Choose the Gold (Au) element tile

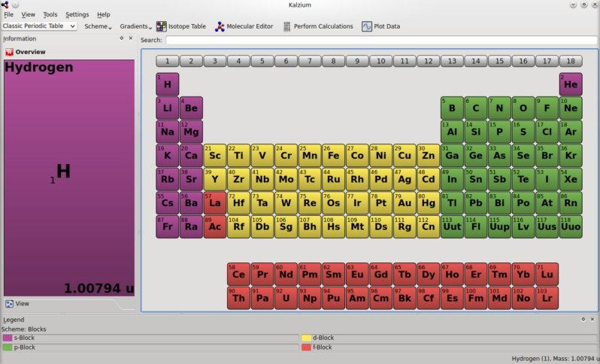pos(405,203)
